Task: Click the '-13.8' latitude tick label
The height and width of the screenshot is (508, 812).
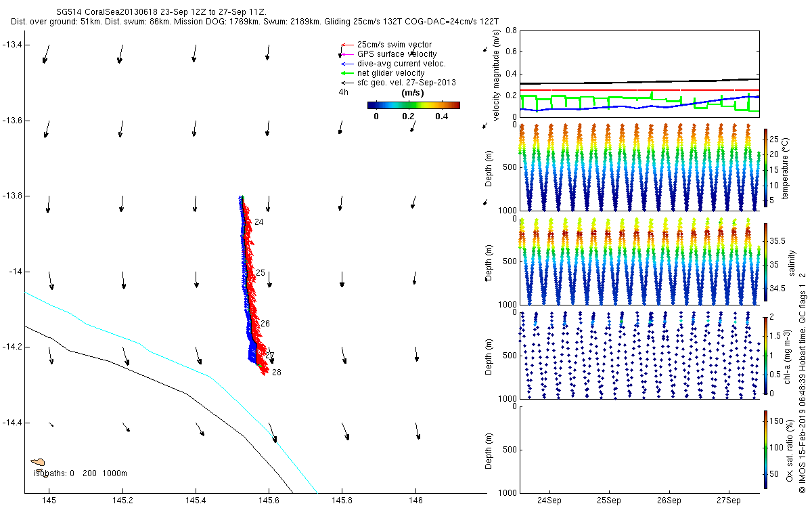Action: 12,196
